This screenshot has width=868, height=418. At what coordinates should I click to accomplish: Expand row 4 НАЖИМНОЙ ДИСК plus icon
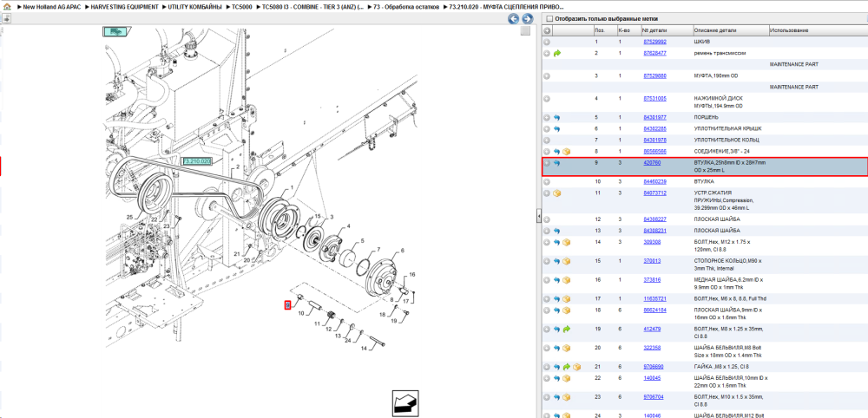[x=547, y=98]
